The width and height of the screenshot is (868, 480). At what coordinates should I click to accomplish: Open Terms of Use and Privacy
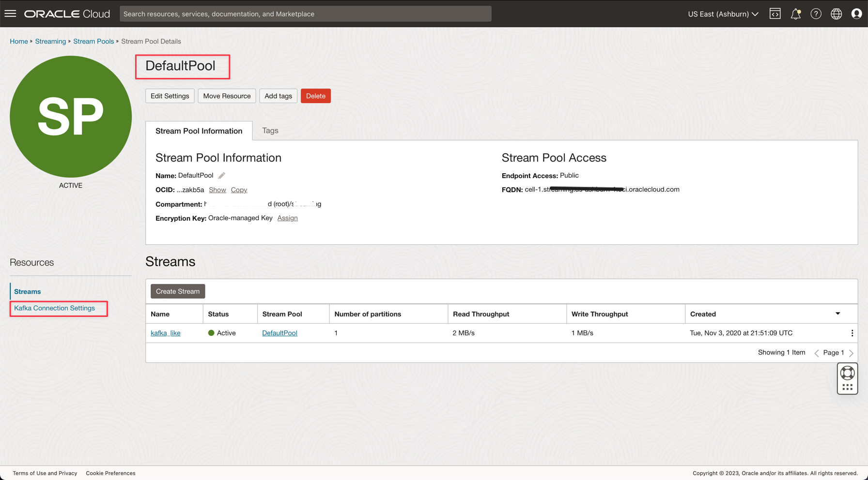tap(45, 473)
